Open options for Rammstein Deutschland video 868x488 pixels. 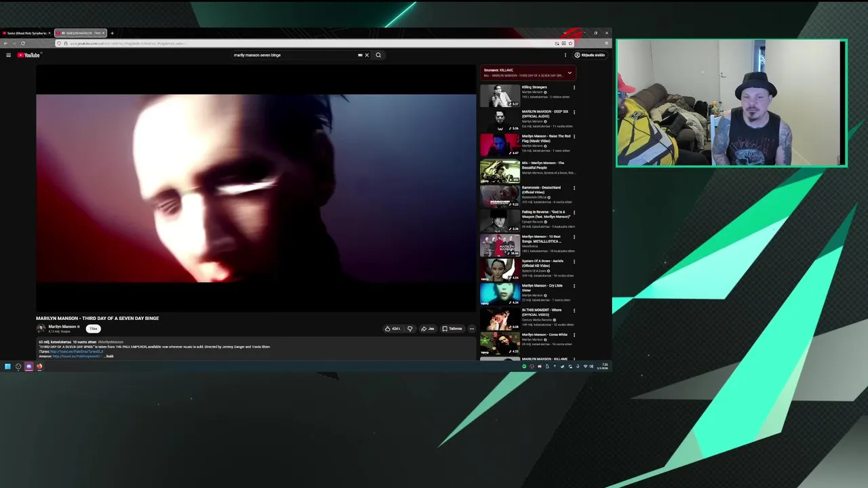point(574,188)
